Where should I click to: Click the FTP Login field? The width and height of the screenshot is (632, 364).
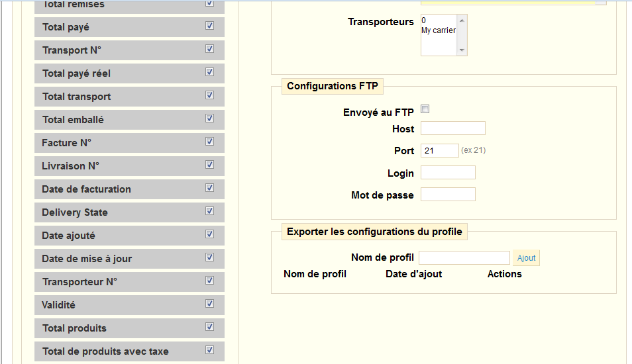(x=448, y=173)
